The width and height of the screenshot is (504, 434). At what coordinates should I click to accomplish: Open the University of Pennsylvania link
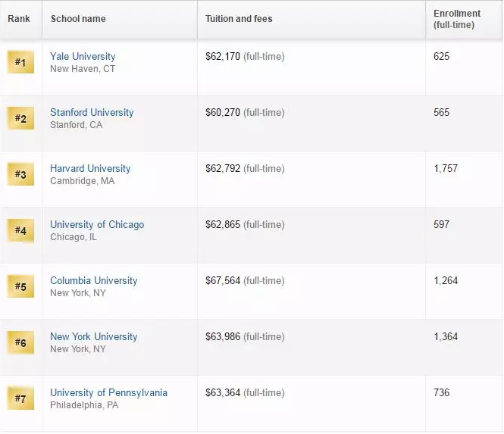[x=108, y=393]
